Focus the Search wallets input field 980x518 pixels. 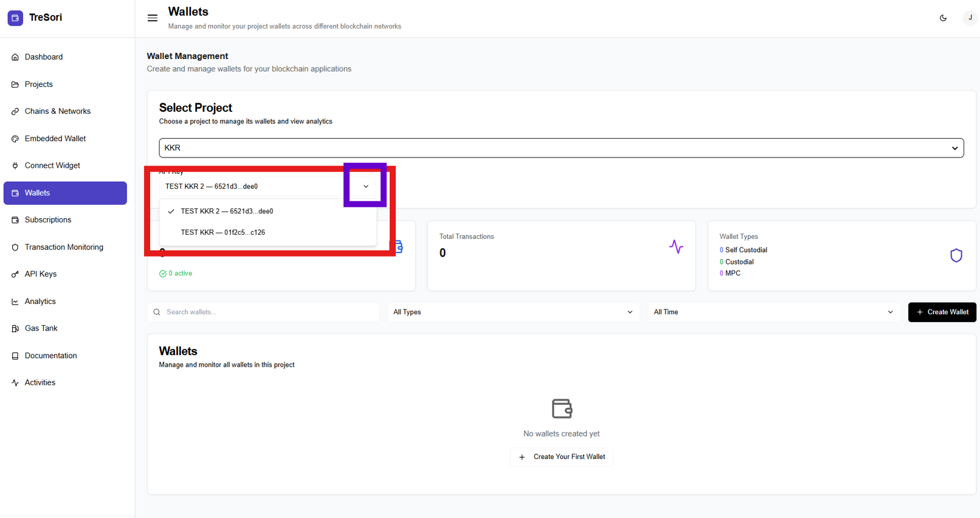(267, 313)
